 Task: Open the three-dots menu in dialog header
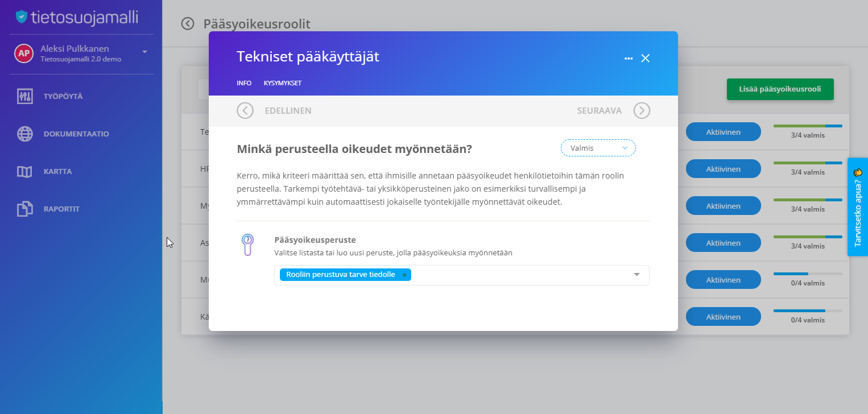pyautogui.click(x=629, y=58)
